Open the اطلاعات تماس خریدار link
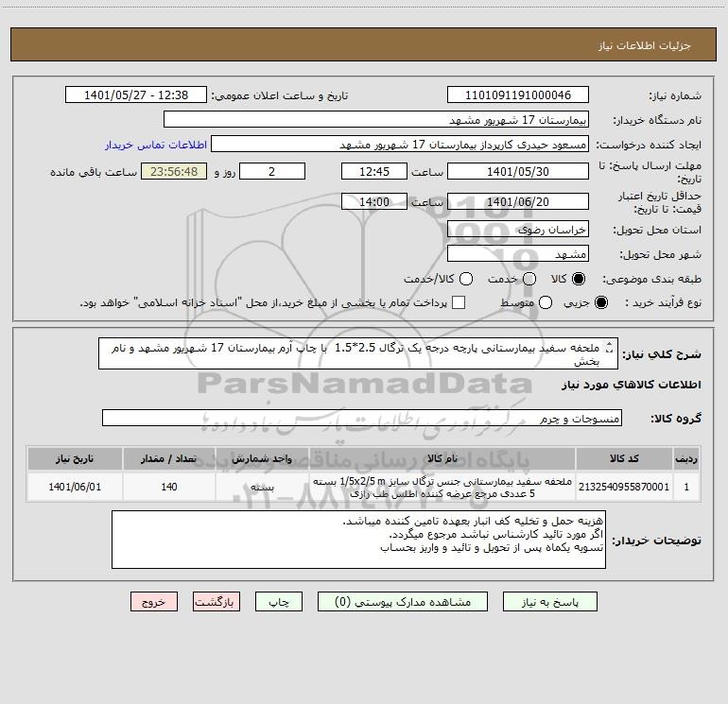The height and width of the screenshot is (704, 728). (156, 145)
